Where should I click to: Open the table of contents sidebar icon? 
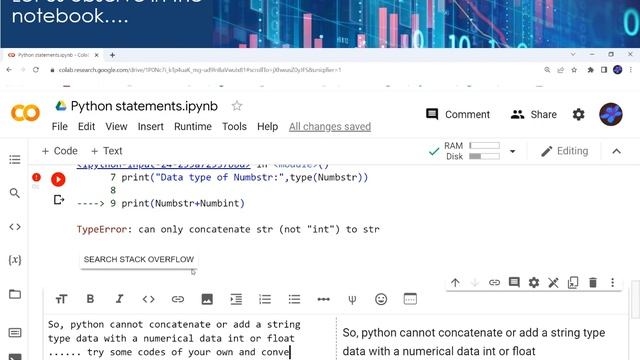[x=15, y=159]
